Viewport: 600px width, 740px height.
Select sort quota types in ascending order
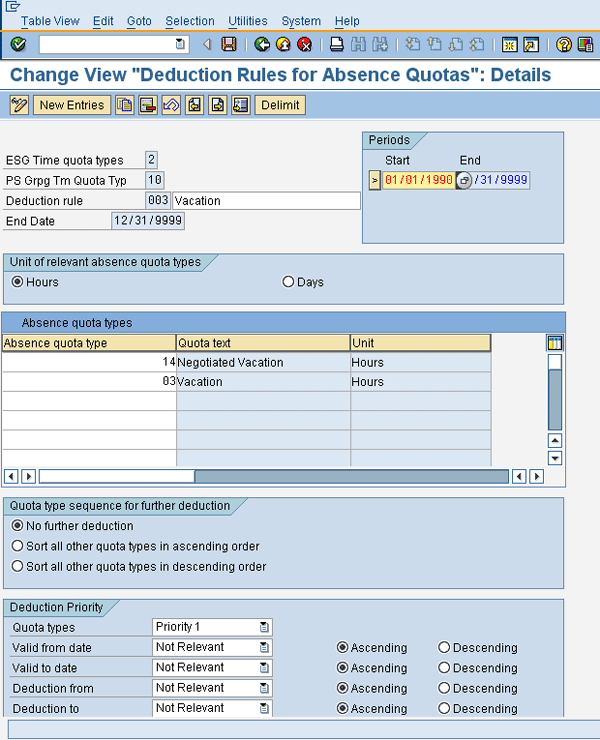pos(17,546)
